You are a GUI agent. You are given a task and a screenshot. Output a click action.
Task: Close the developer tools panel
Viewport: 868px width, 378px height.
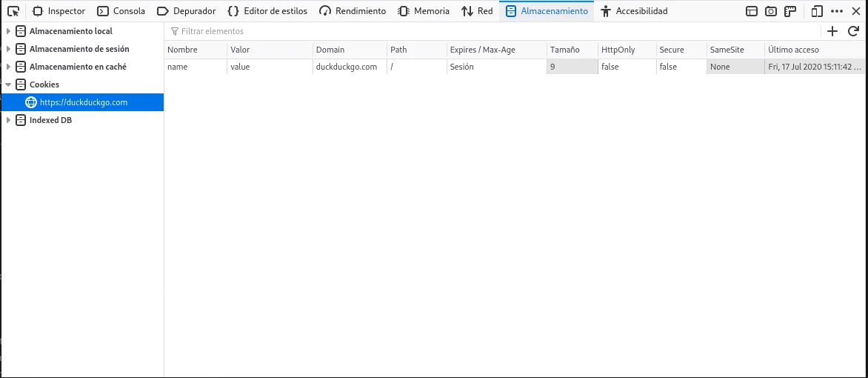(856, 11)
